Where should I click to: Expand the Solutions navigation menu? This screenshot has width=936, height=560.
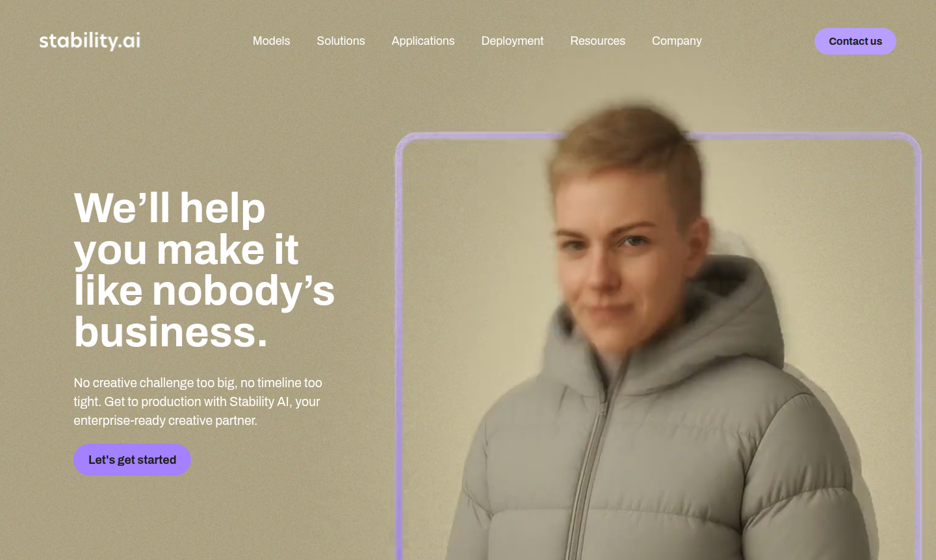[x=341, y=41]
